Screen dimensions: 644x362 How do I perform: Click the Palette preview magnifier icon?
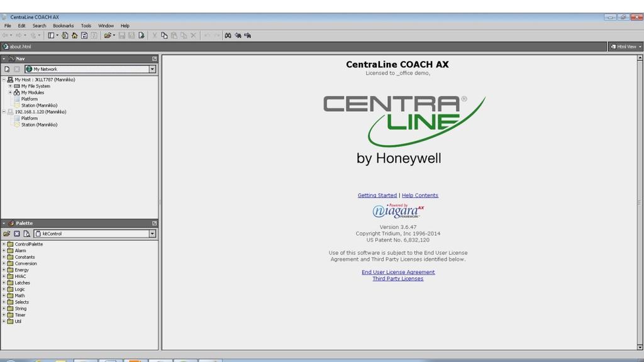pos(26,234)
